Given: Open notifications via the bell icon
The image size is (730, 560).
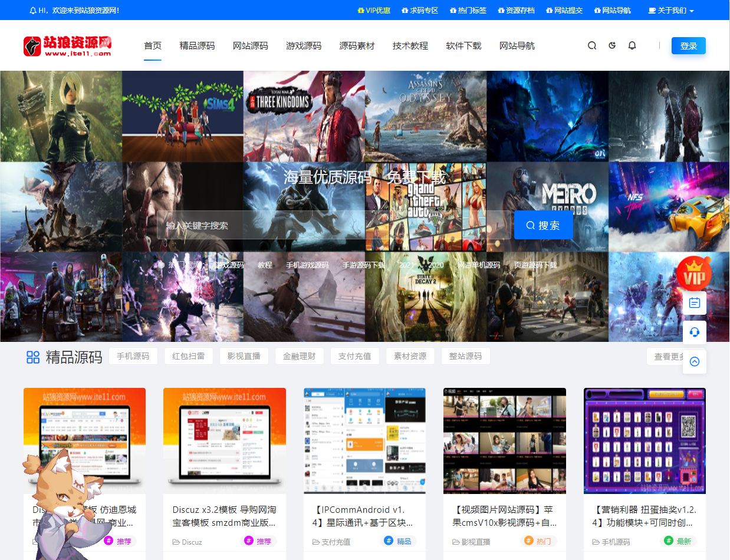Looking at the screenshot, I should [x=632, y=45].
